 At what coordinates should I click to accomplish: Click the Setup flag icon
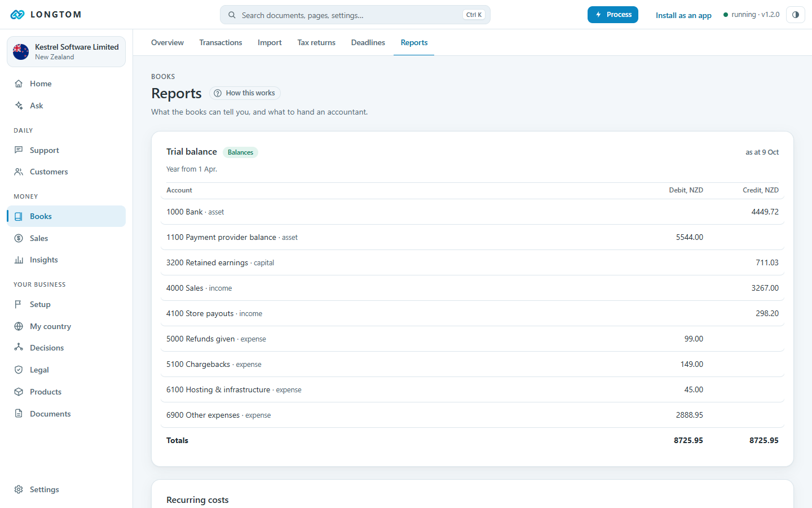(19, 304)
